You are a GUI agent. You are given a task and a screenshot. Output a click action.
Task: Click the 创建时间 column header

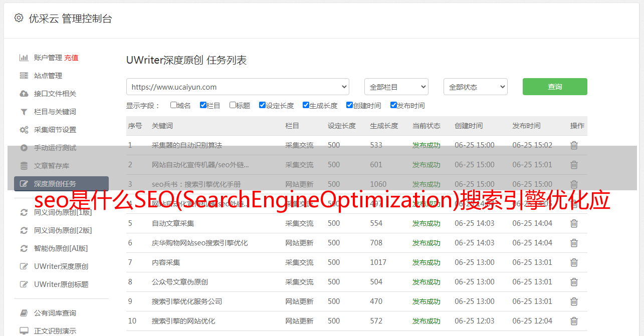[469, 126]
